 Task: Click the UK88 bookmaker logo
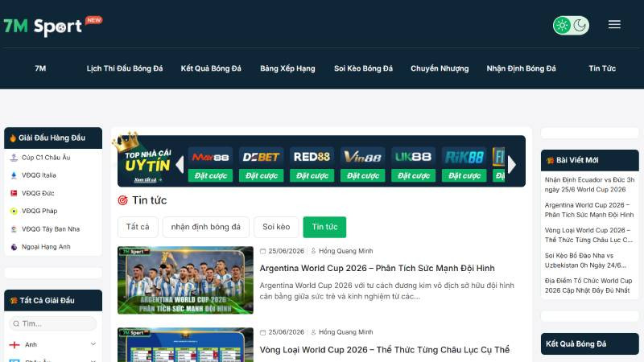(414, 157)
